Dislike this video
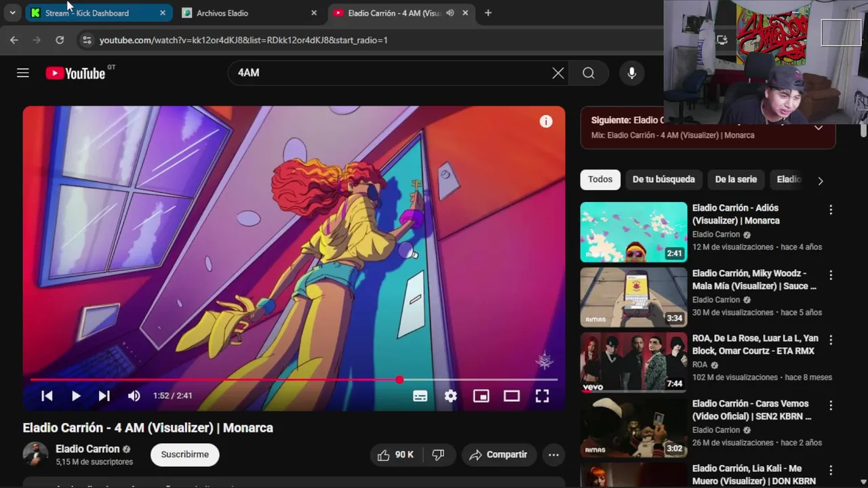The image size is (868, 488). click(439, 455)
